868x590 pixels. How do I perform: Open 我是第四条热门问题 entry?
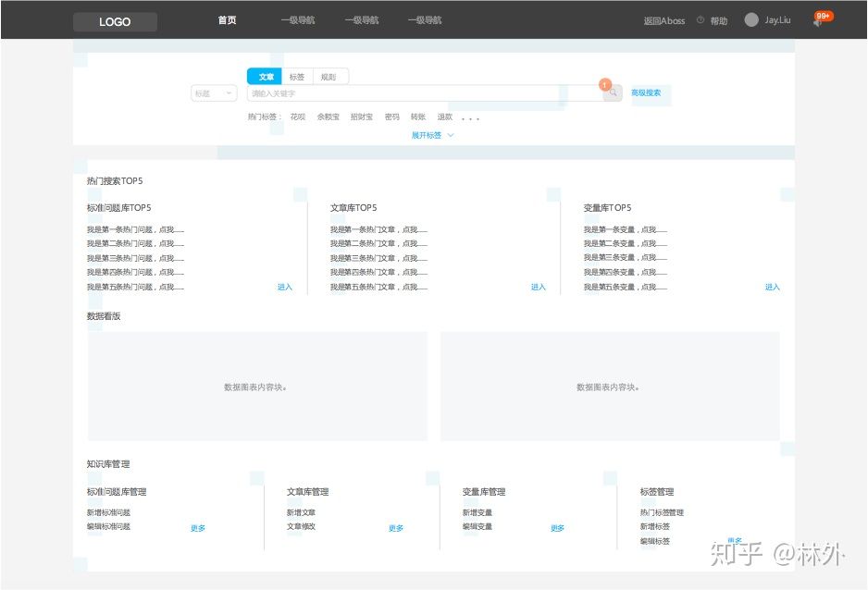135,272
